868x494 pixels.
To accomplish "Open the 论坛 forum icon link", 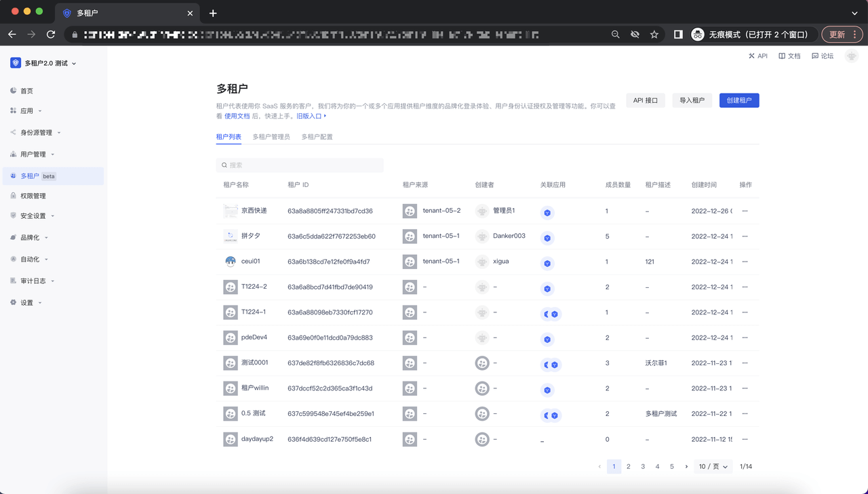I will coord(815,56).
